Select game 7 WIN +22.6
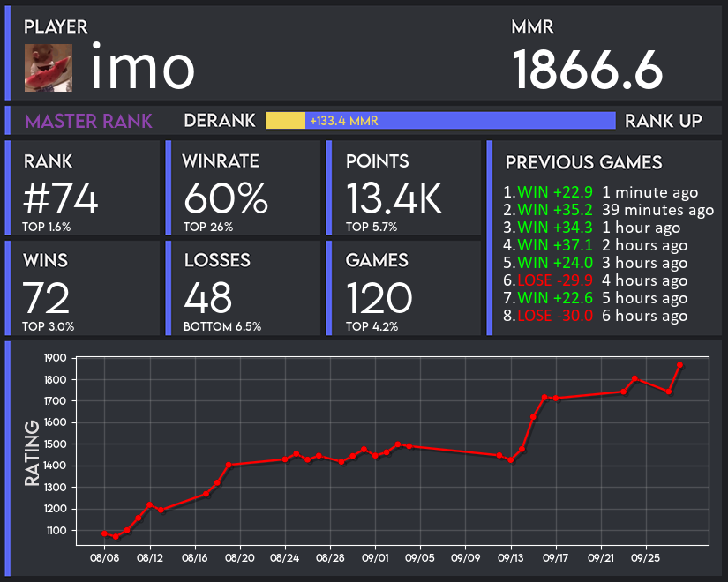The height and width of the screenshot is (582, 728). point(555,298)
